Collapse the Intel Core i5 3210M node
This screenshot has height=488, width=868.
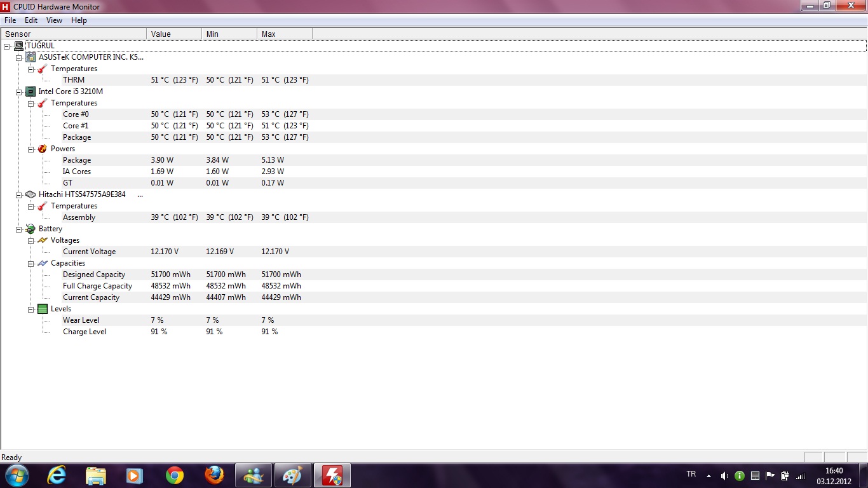point(19,91)
